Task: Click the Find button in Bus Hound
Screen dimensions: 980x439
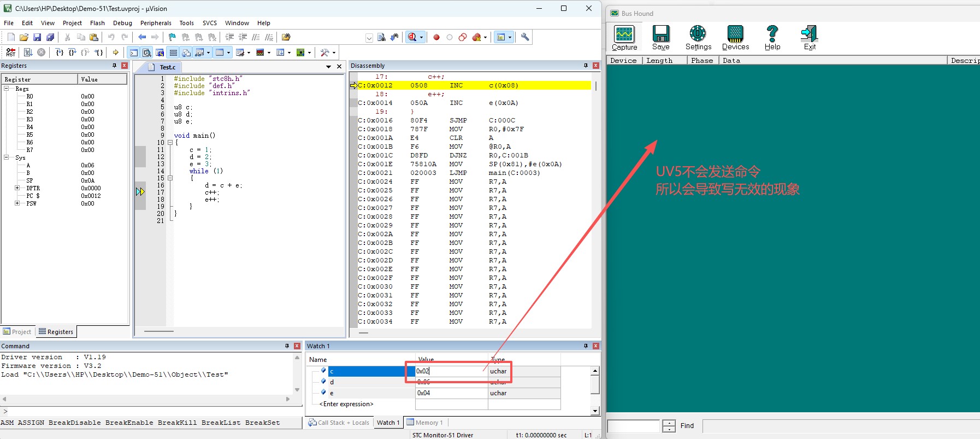Action: click(687, 426)
